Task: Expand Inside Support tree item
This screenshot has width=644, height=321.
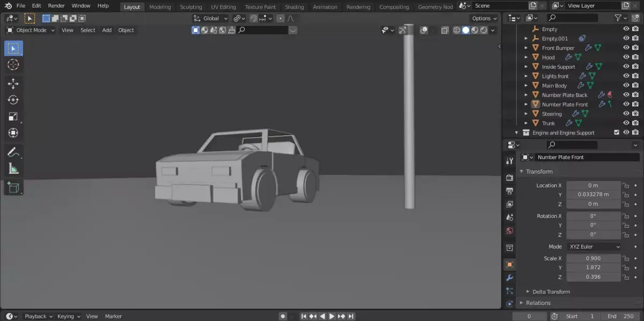Action: [x=526, y=67]
